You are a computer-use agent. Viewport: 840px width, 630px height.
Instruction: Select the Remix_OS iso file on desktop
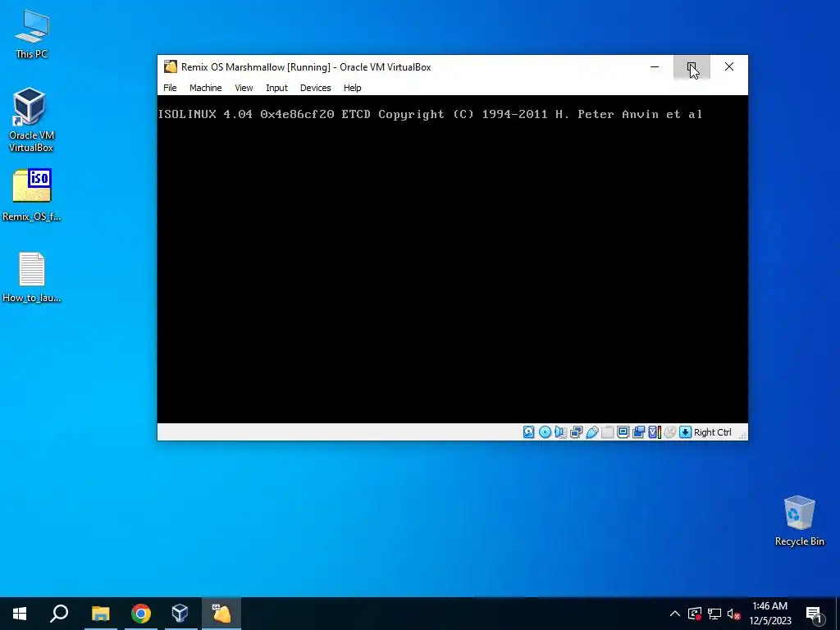click(x=32, y=195)
